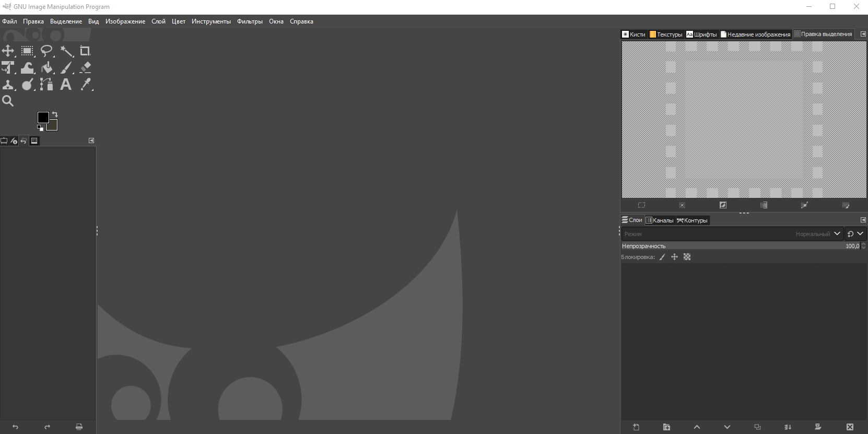Open the Images tab in left dock
Viewport: 868px width, 434px height.
[34, 140]
